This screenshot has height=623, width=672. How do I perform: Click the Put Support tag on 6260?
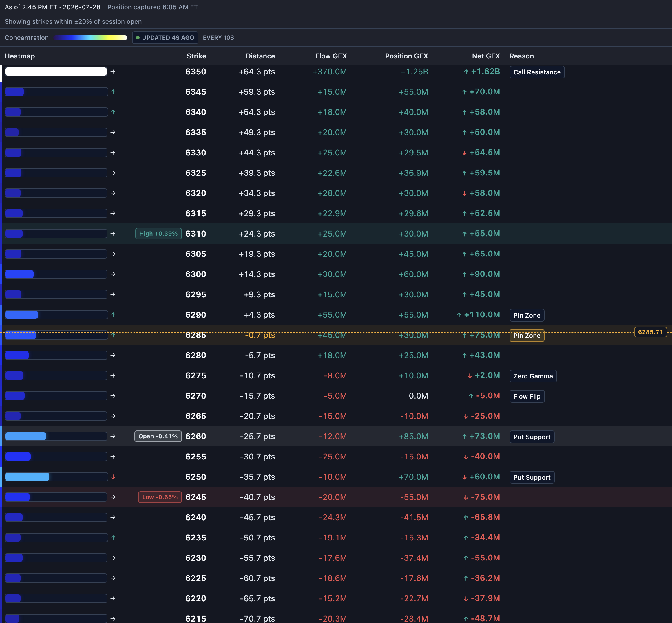(x=532, y=437)
